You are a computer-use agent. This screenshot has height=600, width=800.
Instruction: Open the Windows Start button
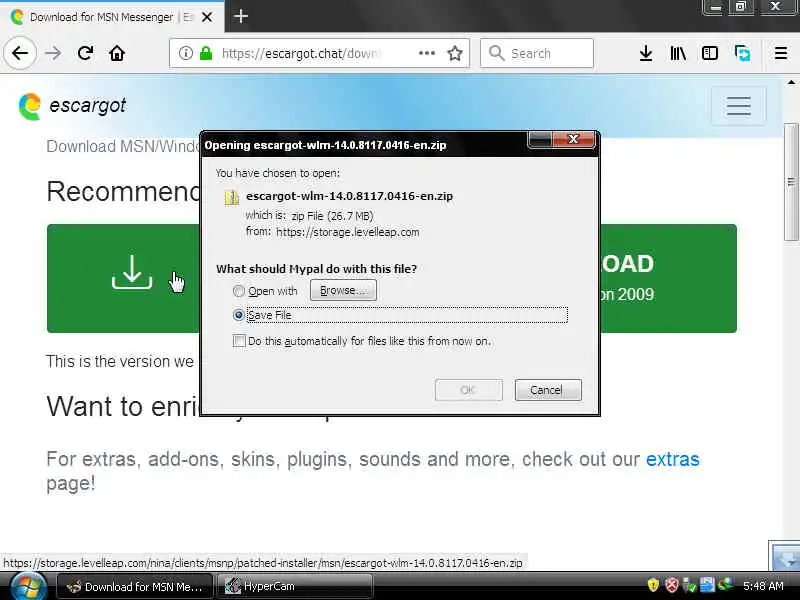(27, 586)
